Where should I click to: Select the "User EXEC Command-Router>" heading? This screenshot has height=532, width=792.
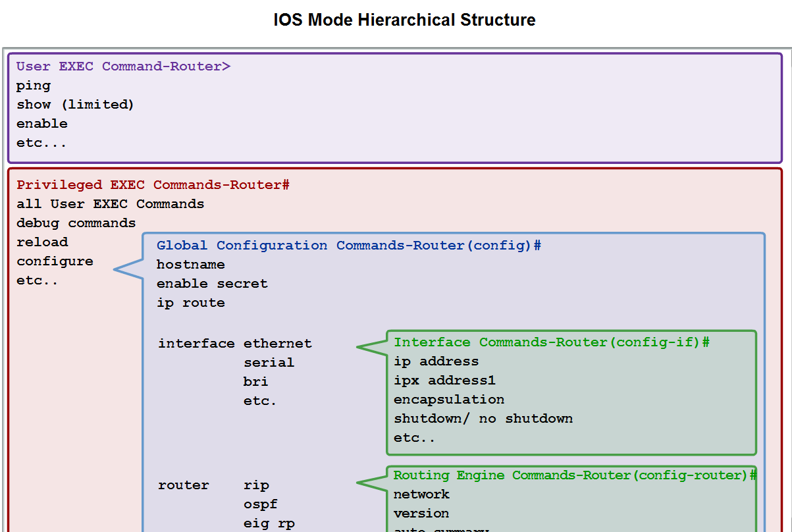tap(123, 66)
